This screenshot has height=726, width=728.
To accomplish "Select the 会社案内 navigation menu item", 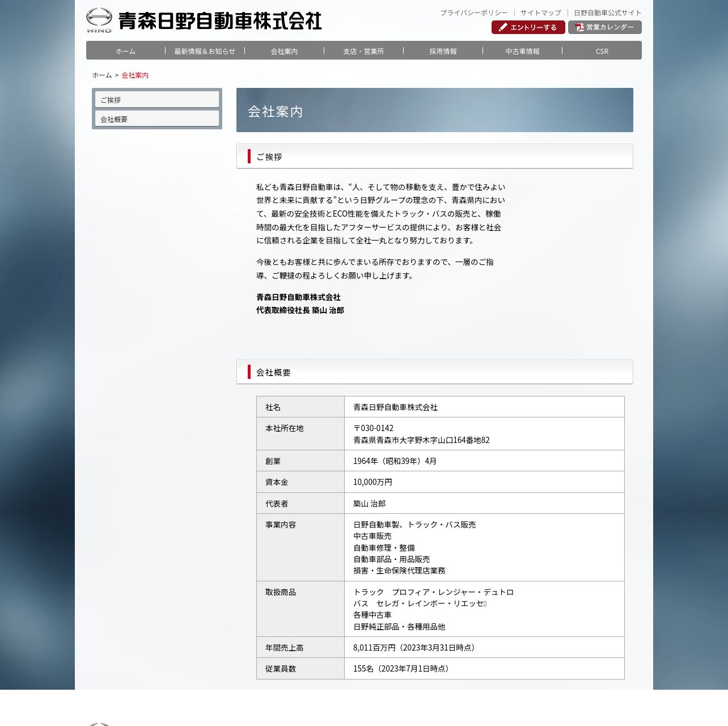I will [x=284, y=51].
